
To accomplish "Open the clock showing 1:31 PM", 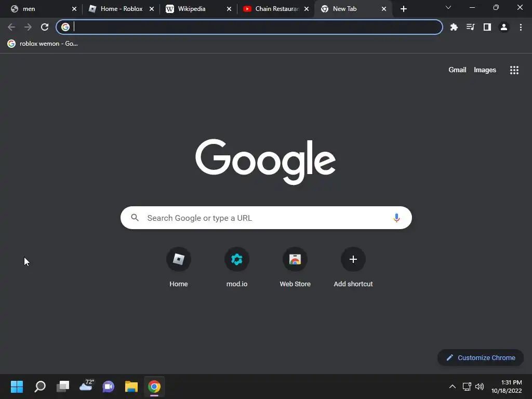I will (507, 387).
